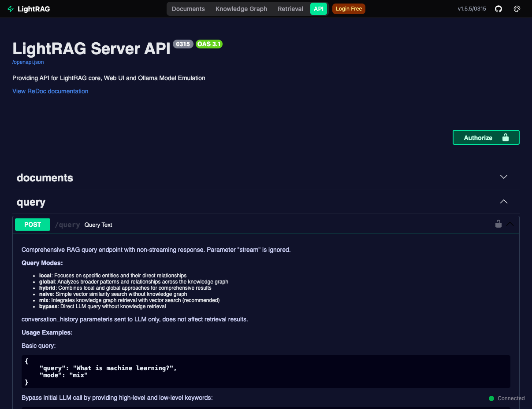Click the basic query JSON code block
532x409 pixels.
pyautogui.click(x=266, y=372)
